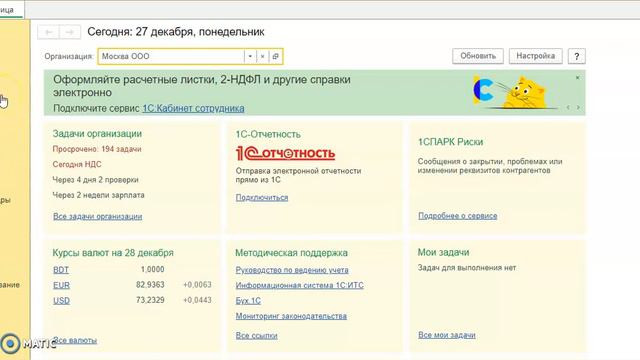This screenshot has width=640, height=360.
Task: Click Через 4 дня 2 проверки
Action: [x=96, y=180]
